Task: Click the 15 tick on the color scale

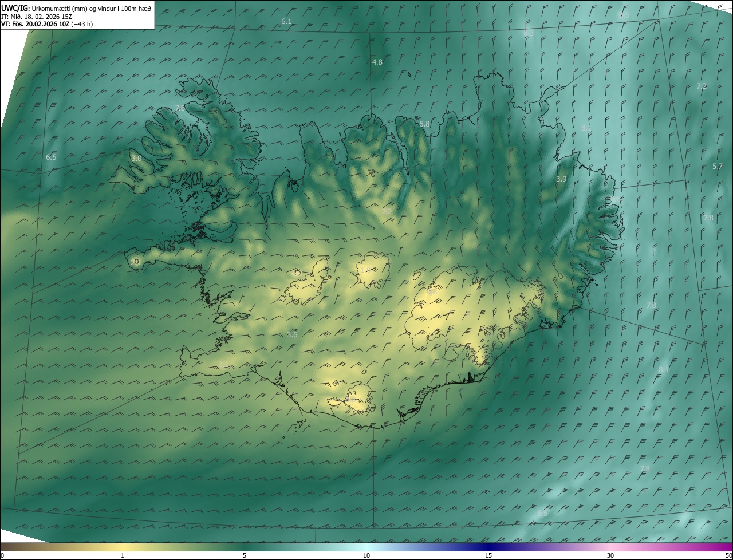Action: (x=488, y=555)
